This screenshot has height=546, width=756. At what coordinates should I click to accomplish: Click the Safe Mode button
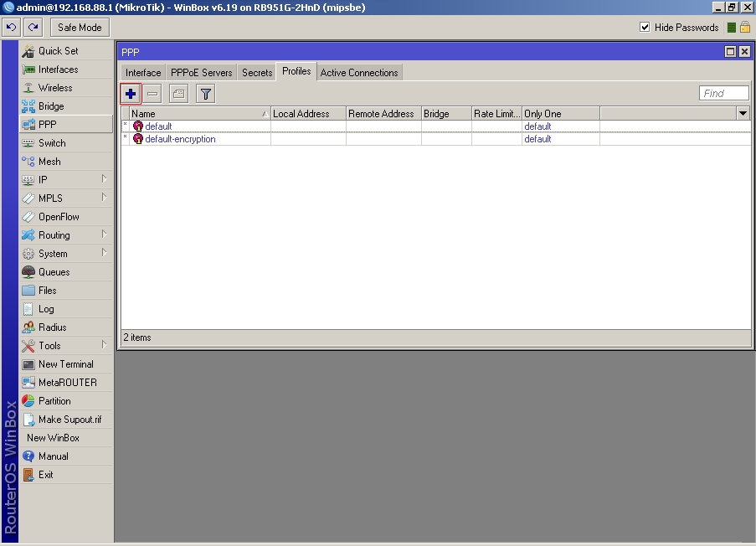click(80, 28)
